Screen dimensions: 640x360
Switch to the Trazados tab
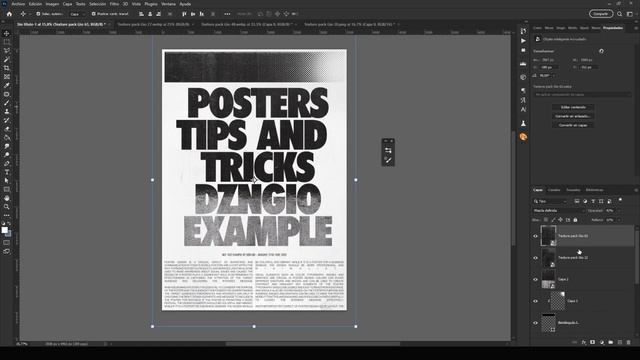pos(573,190)
